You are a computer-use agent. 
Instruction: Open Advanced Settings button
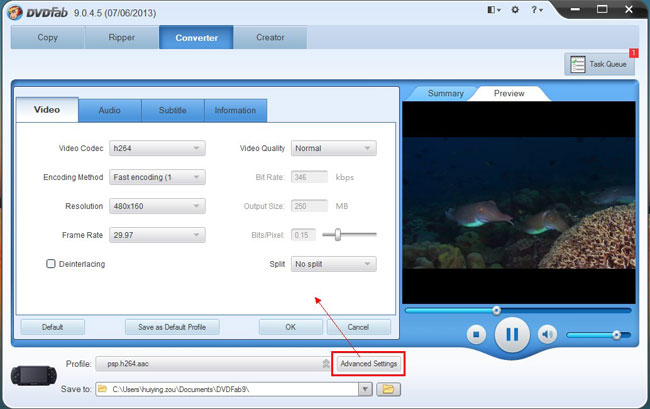pyautogui.click(x=369, y=363)
